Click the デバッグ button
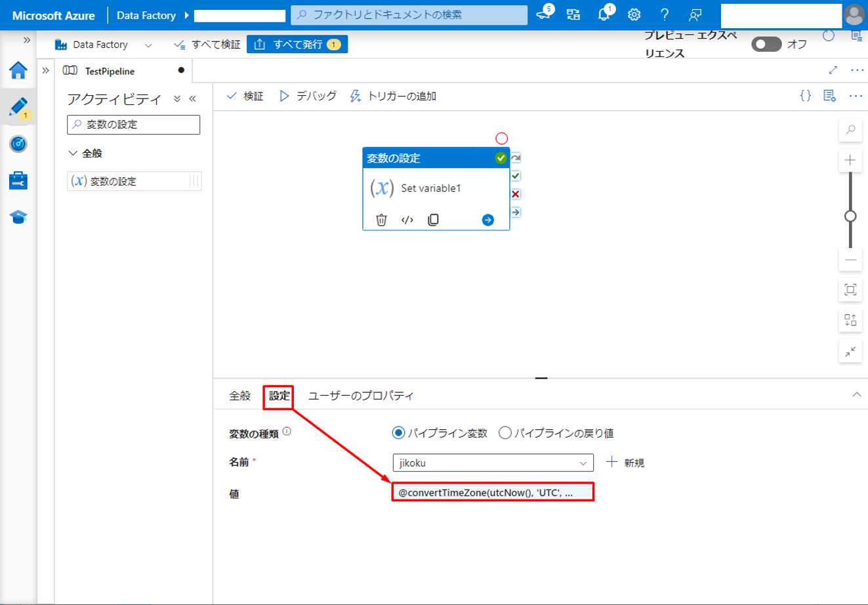The image size is (868, 605). point(308,96)
